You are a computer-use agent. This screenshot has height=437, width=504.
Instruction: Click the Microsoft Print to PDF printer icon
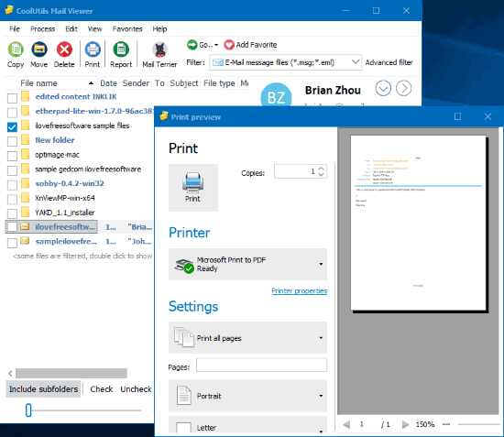184,266
